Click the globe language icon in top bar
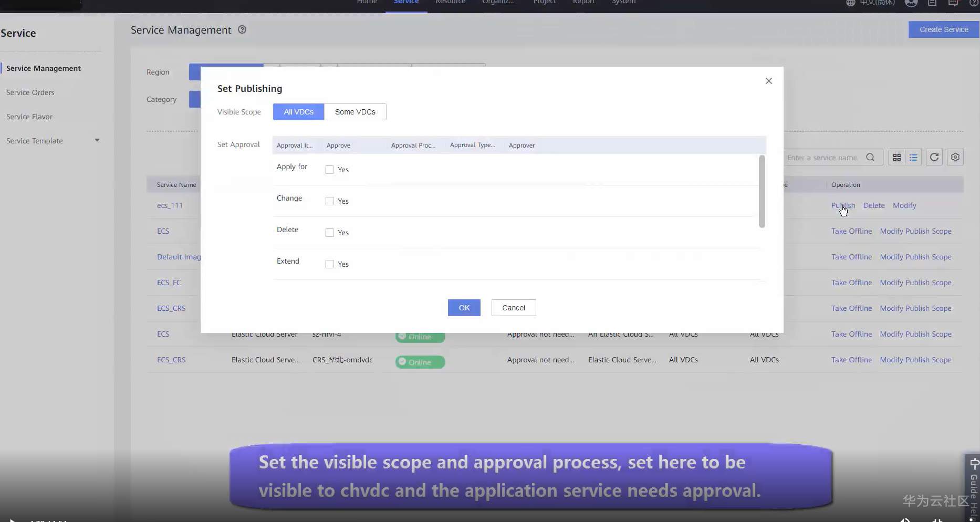980x522 pixels. click(851, 3)
